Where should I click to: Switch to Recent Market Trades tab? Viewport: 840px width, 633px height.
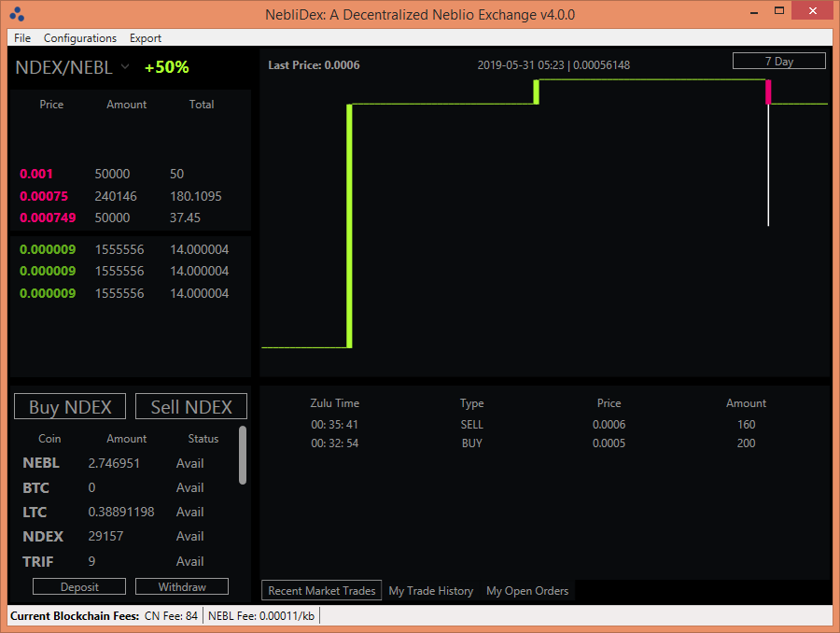point(321,591)
